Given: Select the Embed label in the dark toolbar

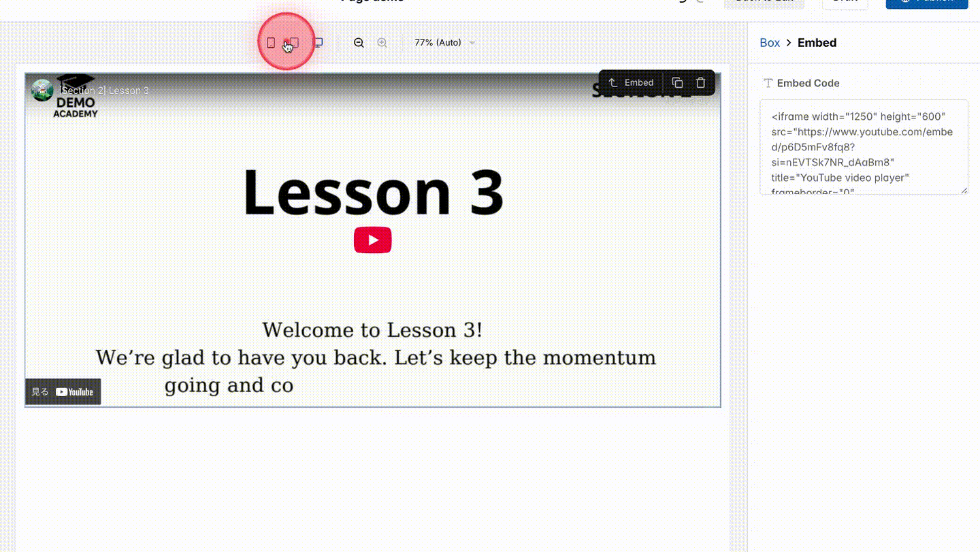Looking at the screenshot, I should [x=639, y=82].
